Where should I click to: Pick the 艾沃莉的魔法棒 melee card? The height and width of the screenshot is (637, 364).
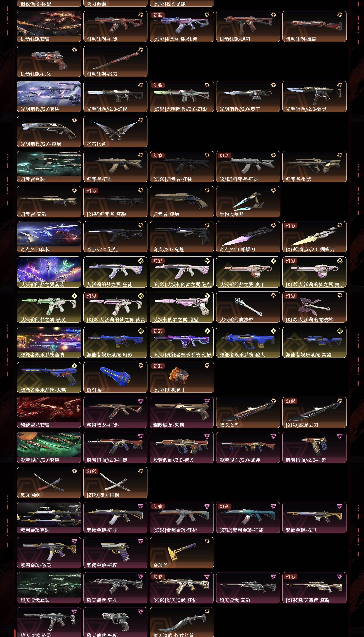click(x=248, y=307)
